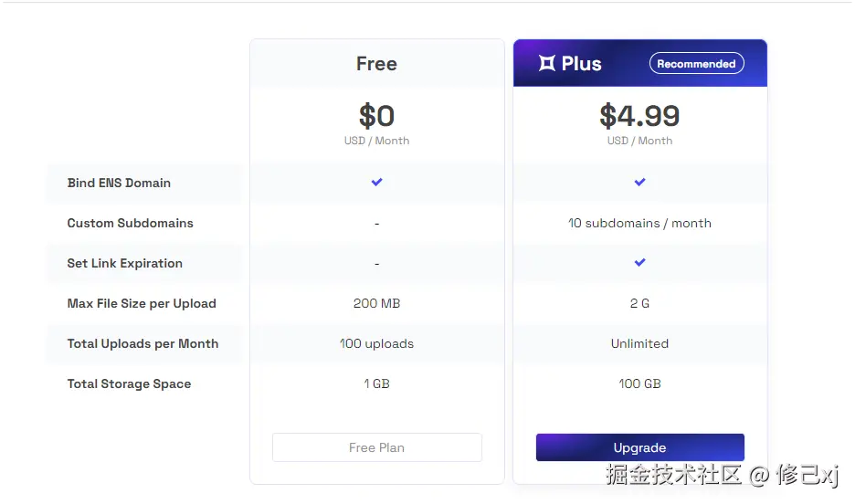This screenshot has width=855, height=504.
Task: Click the 100 GB storage value
Action: coord(639,383)
